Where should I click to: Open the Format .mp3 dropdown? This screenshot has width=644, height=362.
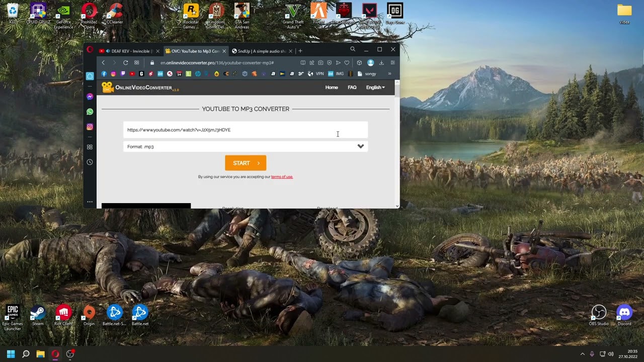[246, 146]
